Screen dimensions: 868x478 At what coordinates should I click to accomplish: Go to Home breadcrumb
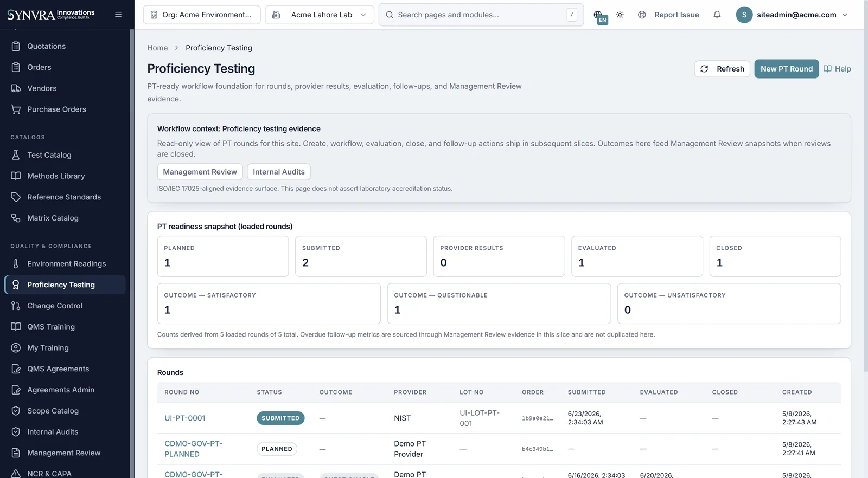click(x=157, y=48)
